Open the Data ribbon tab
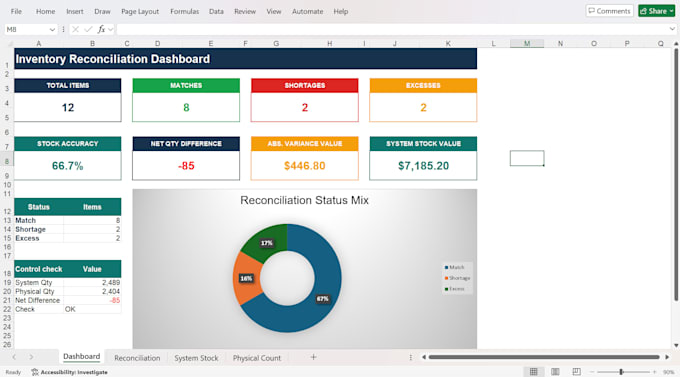Viewport: 680px width, 377px height. (216, 11)
